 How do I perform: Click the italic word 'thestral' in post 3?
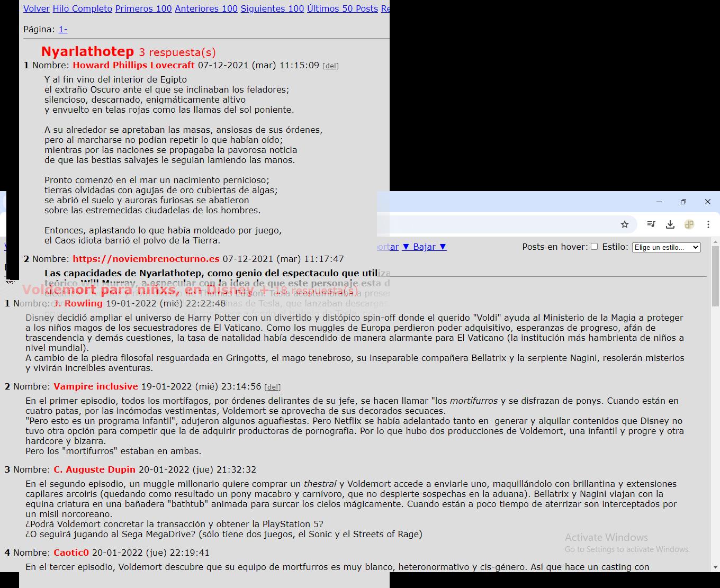pyautogui.click(x=320, y=484)
